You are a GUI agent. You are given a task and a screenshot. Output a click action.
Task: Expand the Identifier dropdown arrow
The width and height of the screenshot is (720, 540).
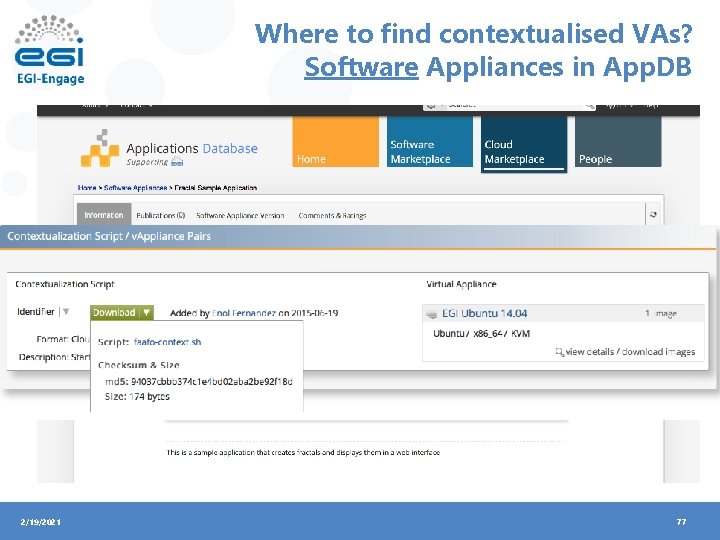(66, 311)
